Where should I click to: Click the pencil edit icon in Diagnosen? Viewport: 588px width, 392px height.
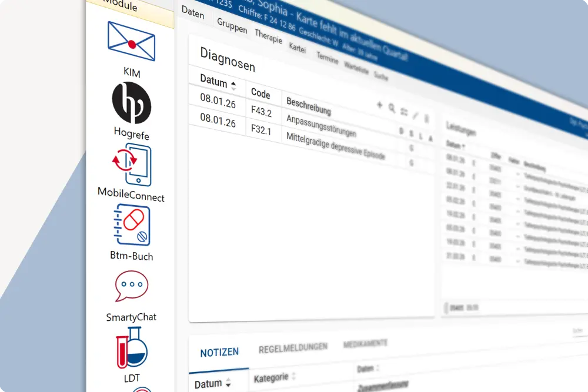click(416, 115)
